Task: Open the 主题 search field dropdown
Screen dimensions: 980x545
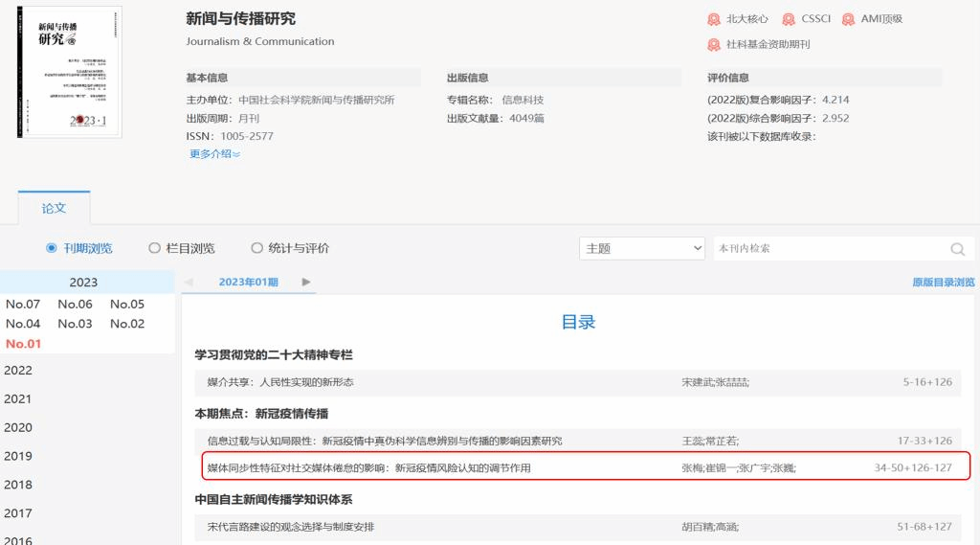Action: point(642,248)
